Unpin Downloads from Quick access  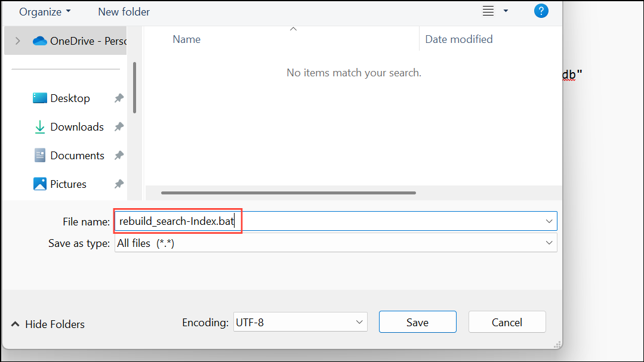point(119,126)
